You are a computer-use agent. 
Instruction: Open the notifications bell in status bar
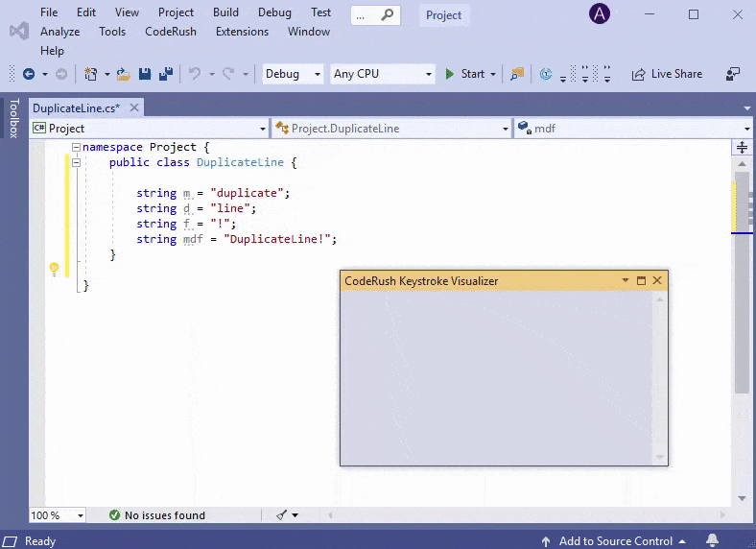(712, 541)
